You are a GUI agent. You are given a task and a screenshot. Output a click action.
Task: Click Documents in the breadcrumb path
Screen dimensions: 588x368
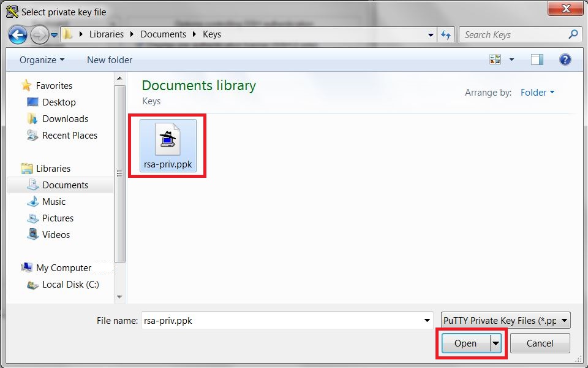[x=162, y=34]
